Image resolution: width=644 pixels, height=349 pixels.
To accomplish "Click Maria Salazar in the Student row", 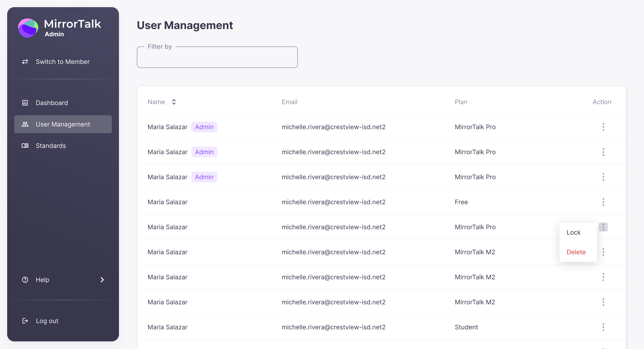I will [x=167, y=327].
